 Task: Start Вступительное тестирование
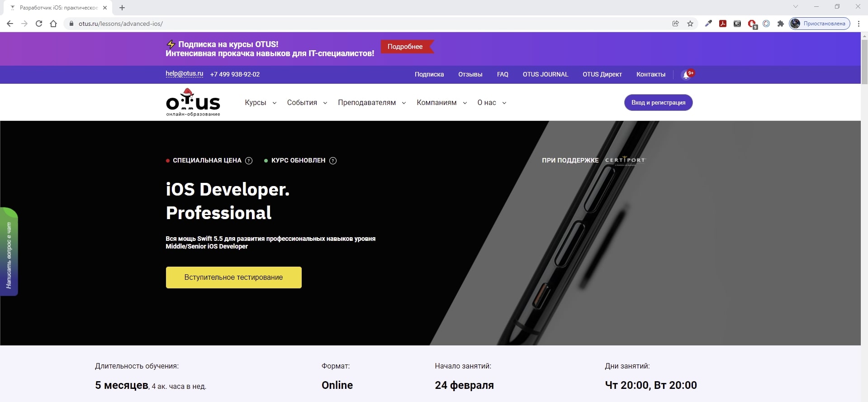point(233,278)
